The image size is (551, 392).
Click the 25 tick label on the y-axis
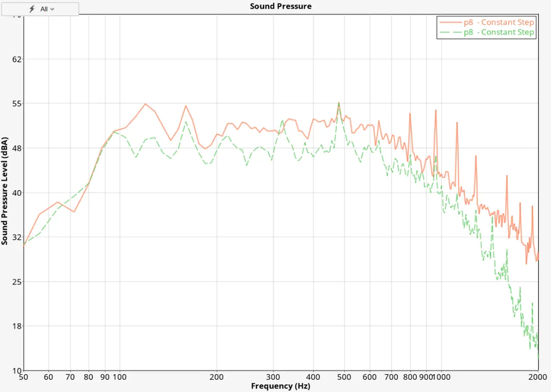17,282
